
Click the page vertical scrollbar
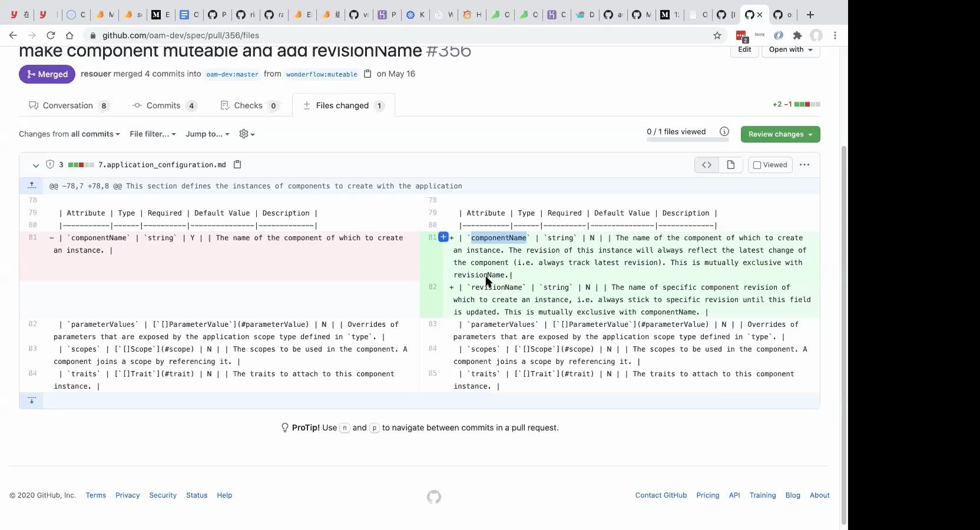(843, 336)
